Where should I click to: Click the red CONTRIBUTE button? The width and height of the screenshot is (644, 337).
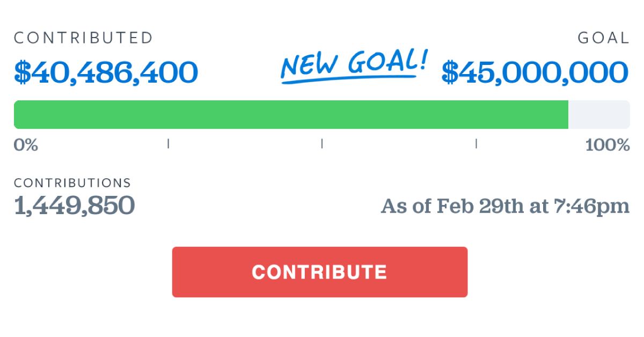(x=320, y=272)
